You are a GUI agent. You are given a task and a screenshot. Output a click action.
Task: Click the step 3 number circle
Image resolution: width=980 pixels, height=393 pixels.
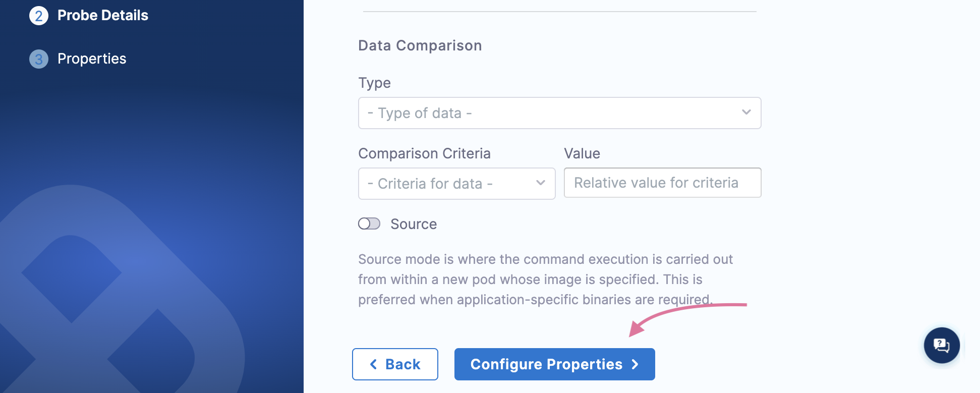(39, 59)
